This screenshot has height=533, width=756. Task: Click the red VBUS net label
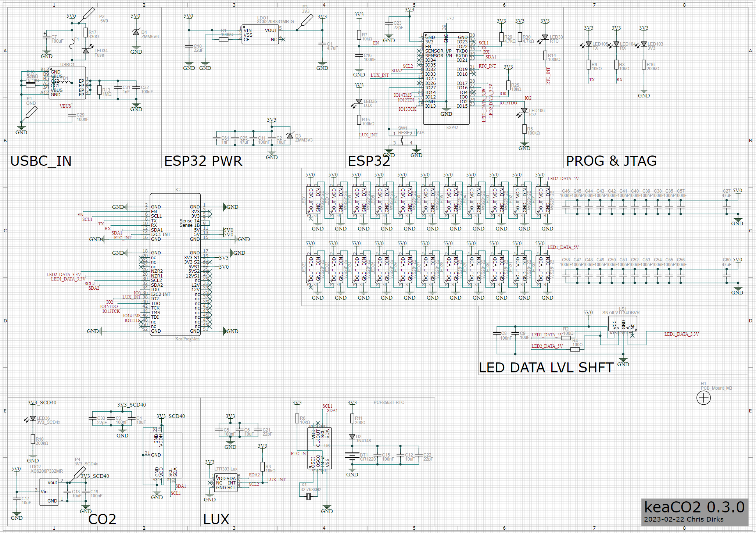pos(65,106)
